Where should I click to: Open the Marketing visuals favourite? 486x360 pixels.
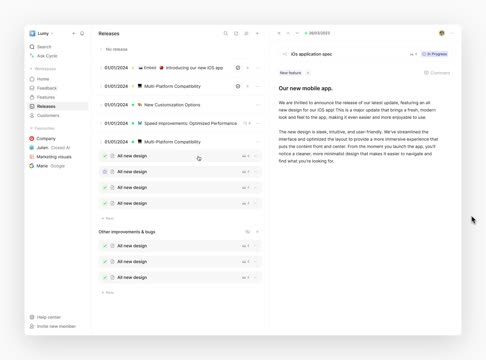50,157
